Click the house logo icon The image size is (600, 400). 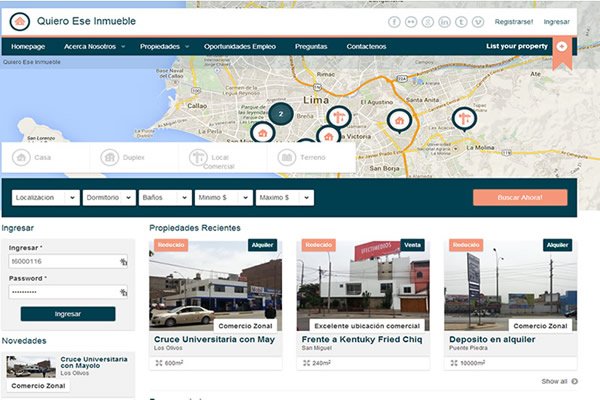[x=19, y=20]
